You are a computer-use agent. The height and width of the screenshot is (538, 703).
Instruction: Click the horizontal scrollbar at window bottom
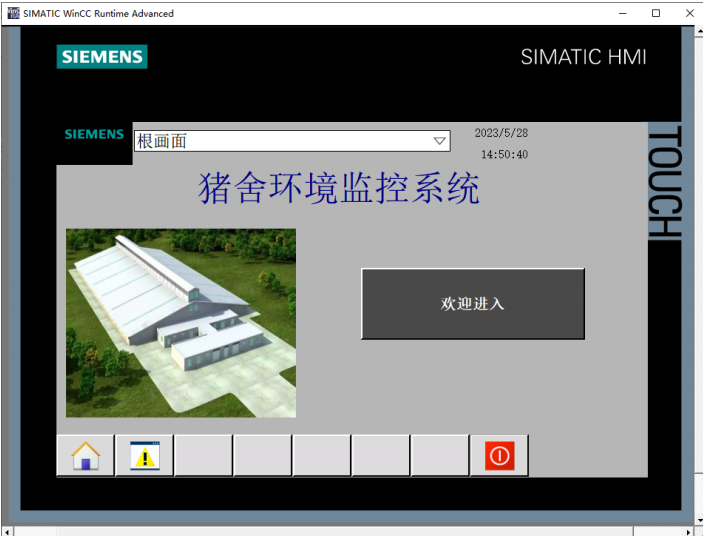click(347, 532)
